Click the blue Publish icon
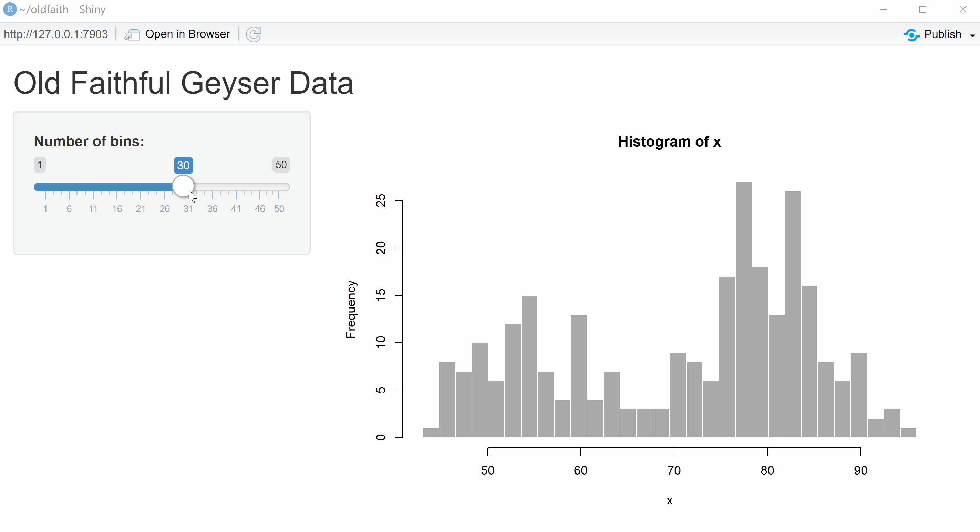The width and height of the screenshot is (980, 532). (911, 34)
